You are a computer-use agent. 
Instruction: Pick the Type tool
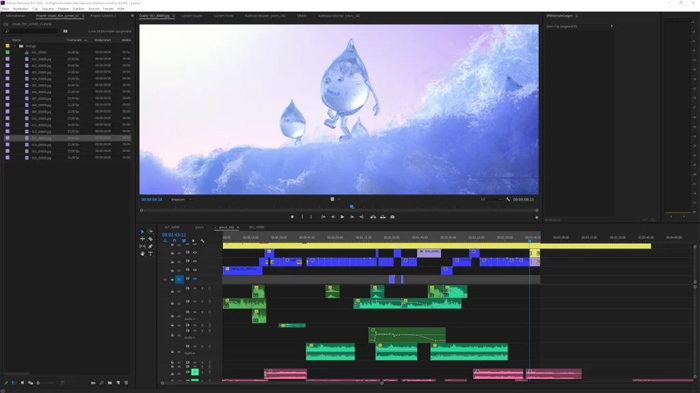(x=150, y=254)
